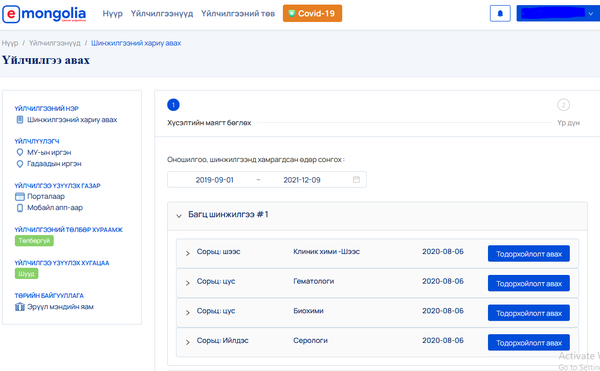Click the Covid-19 orange button
This screenshot has height=371, width=600.
(312, 13)
